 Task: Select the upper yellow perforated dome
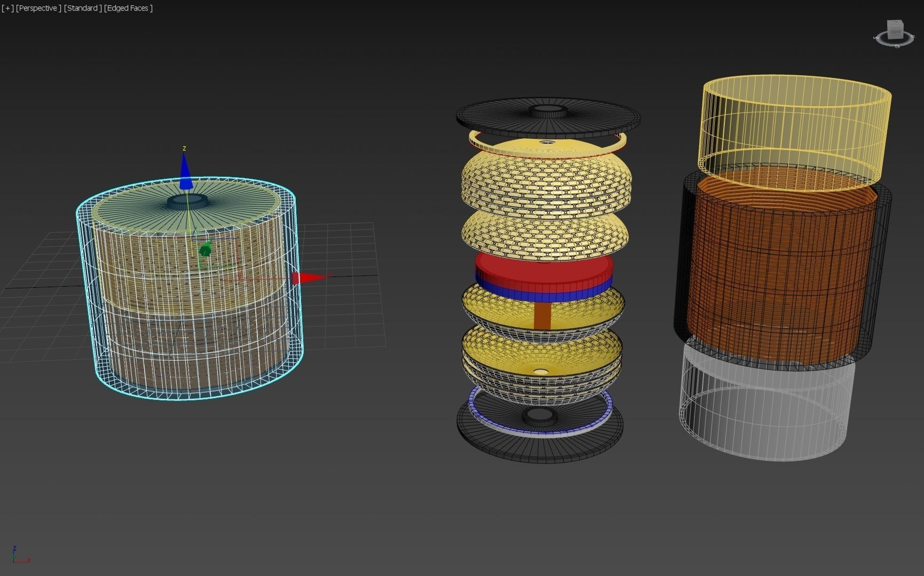[x=547, y=179]
